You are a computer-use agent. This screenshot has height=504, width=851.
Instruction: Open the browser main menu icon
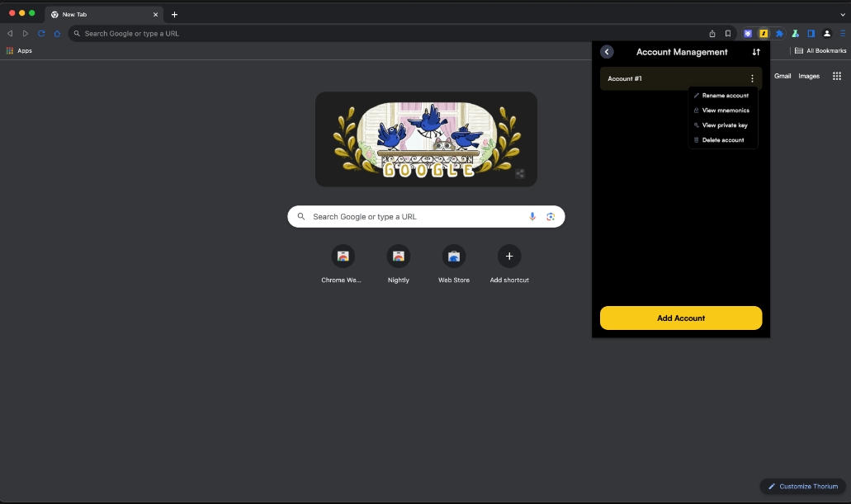(843, 34)
